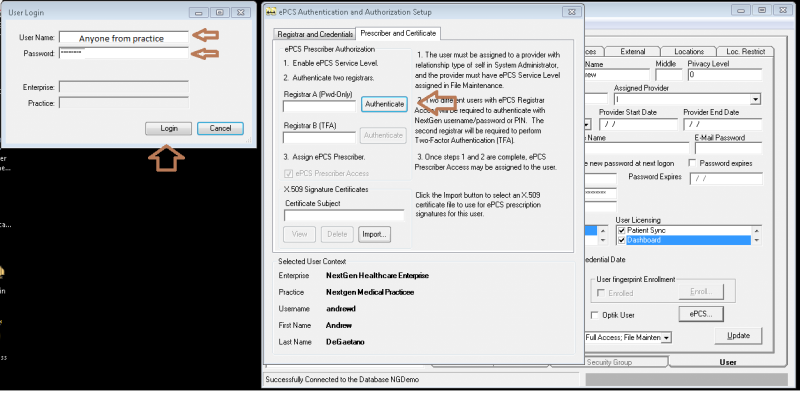The width and height of the screenshot is (800, 413).
Task: Switch to the Security Group bottom tab
Action: coord(609,362)
